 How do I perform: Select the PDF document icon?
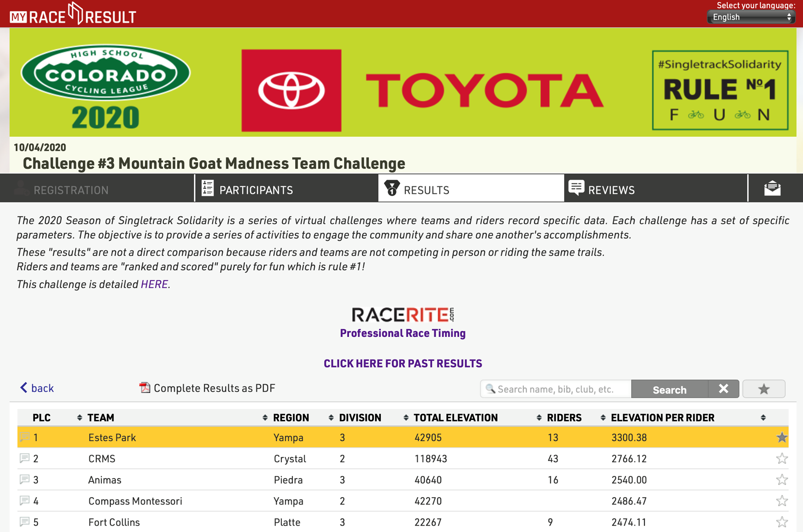[145, 387]
